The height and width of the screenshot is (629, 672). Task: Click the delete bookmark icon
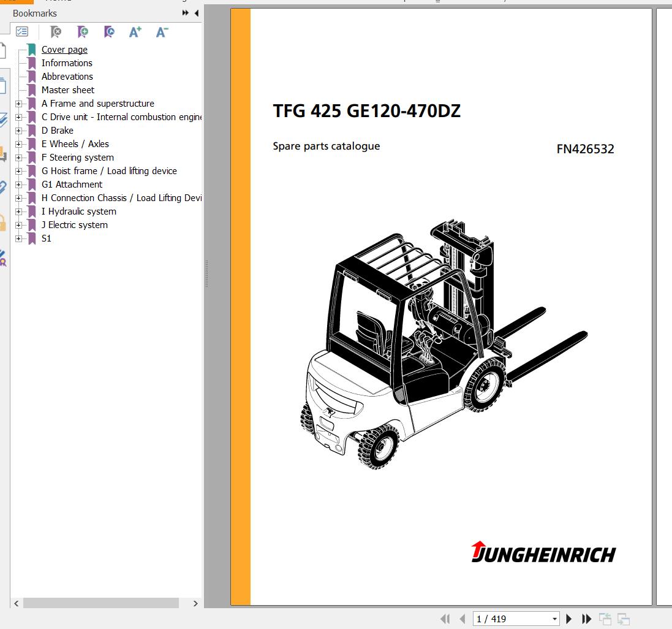(56, 32)
